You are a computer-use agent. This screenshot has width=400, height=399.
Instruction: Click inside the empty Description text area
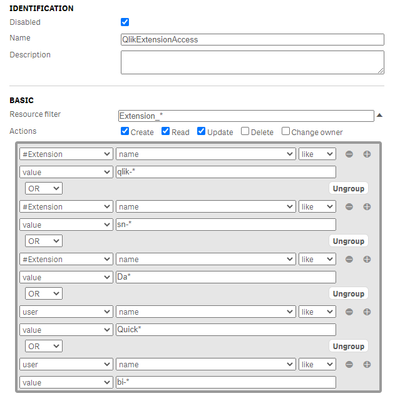coord(252,62)
